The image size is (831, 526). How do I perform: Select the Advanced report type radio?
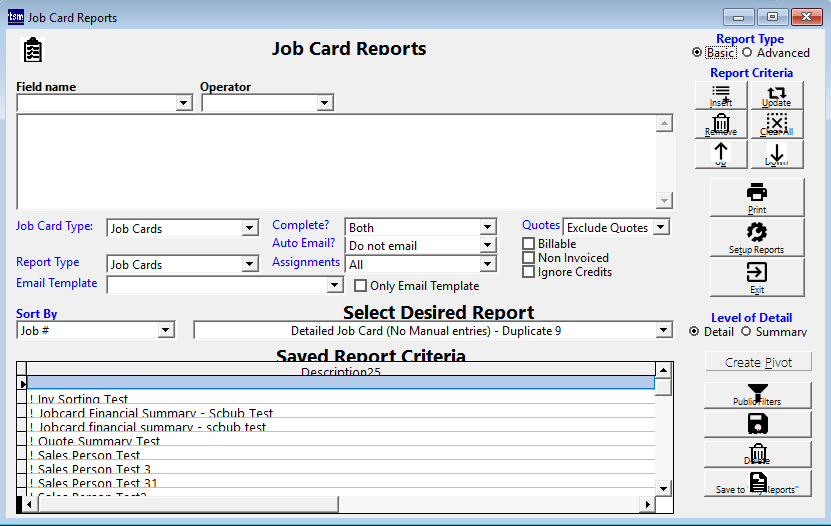click(747, 53)
